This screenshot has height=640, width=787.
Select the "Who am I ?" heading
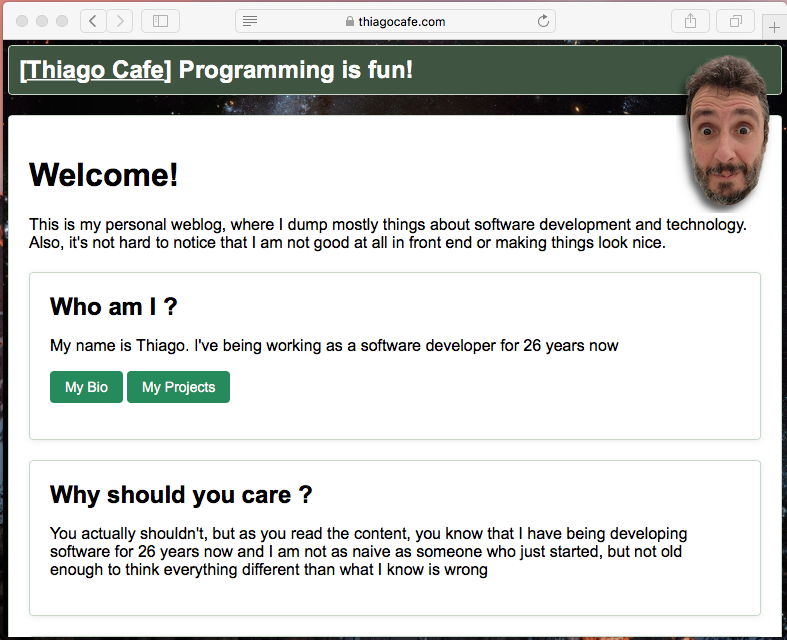(114, 306)
